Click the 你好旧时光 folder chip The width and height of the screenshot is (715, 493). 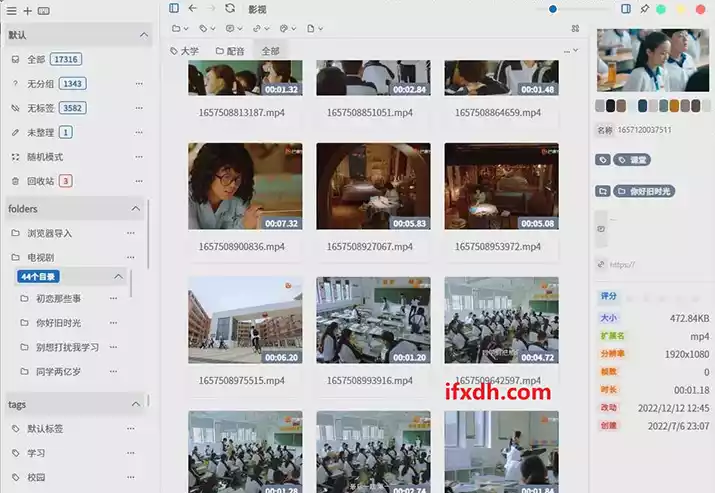click(644, 191)
